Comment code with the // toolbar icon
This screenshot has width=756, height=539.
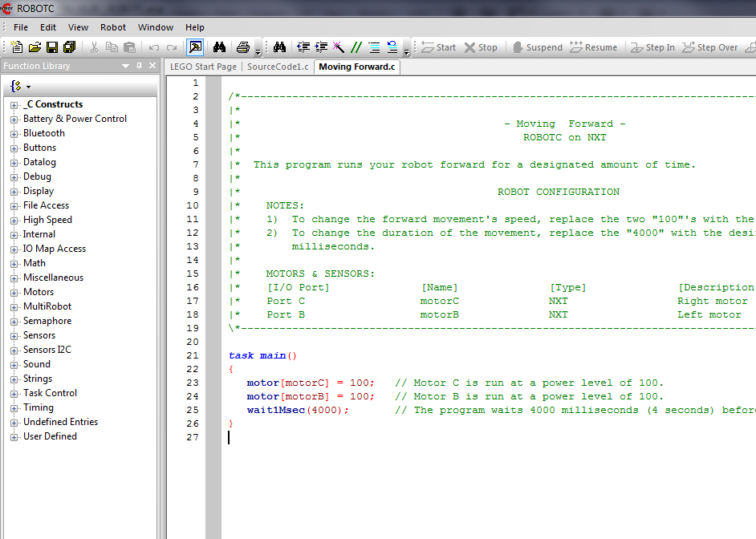(358, 47)
